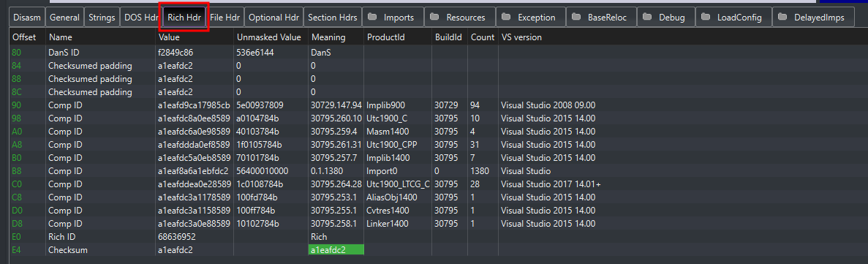Click the folder icon on LoadConfig tab
The width and height of the screenshot is (868, 264).
point(705,17)
